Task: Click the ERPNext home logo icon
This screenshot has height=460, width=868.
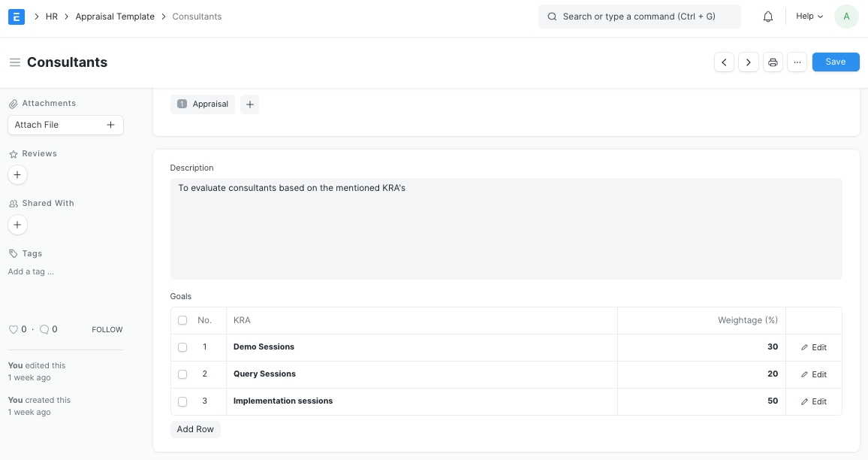Action: tap(17, 17)
